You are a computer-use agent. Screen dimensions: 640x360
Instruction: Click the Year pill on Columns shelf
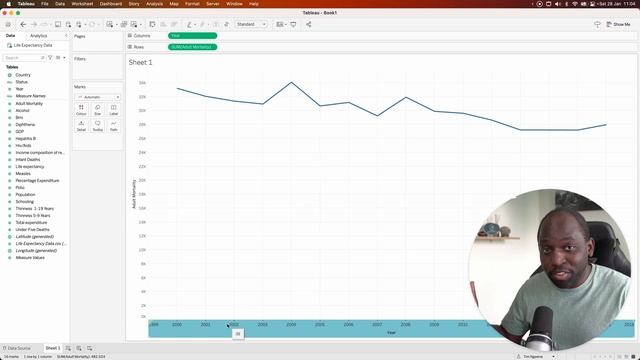[192, 36]
